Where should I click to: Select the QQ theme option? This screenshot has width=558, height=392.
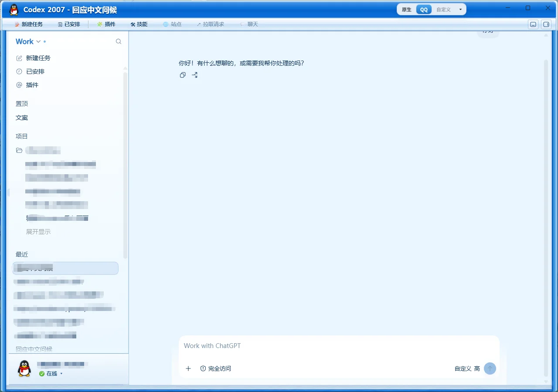pos(424,10)
